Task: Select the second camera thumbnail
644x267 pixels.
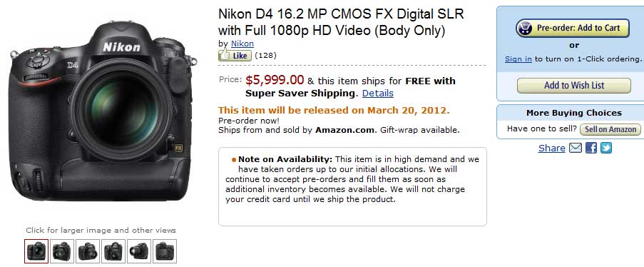Action: pos(62,251)
